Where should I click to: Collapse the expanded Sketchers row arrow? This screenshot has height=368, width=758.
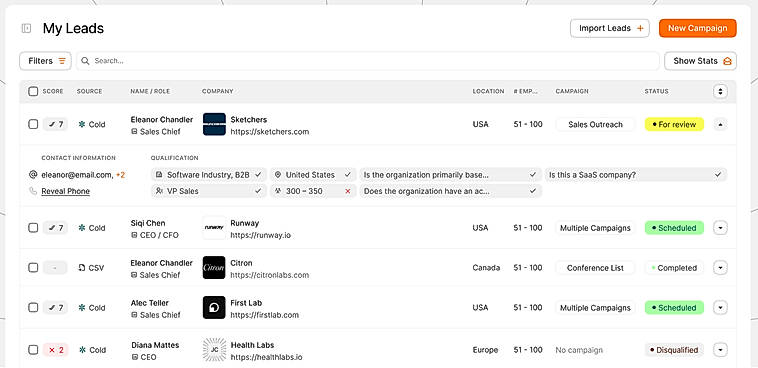tap(720, 124)
